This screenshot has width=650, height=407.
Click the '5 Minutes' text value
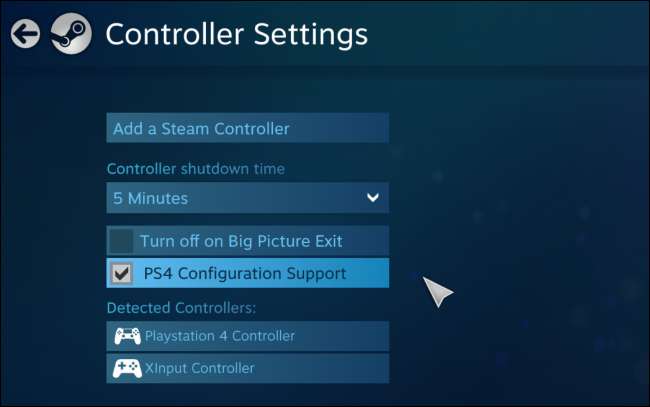coord(150,199)
